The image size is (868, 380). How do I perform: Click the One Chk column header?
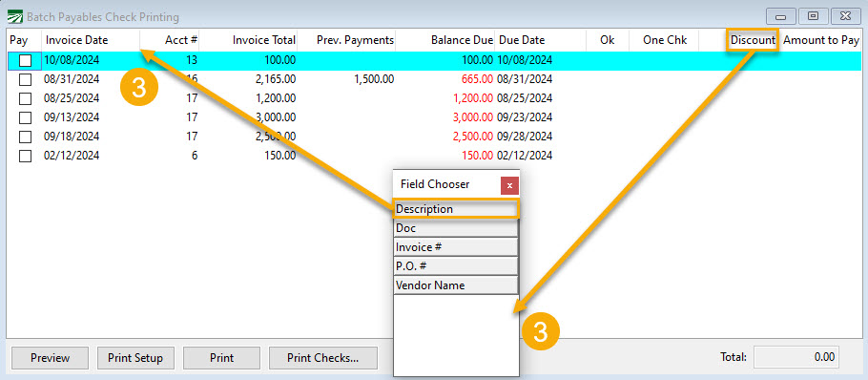point(664,40)
